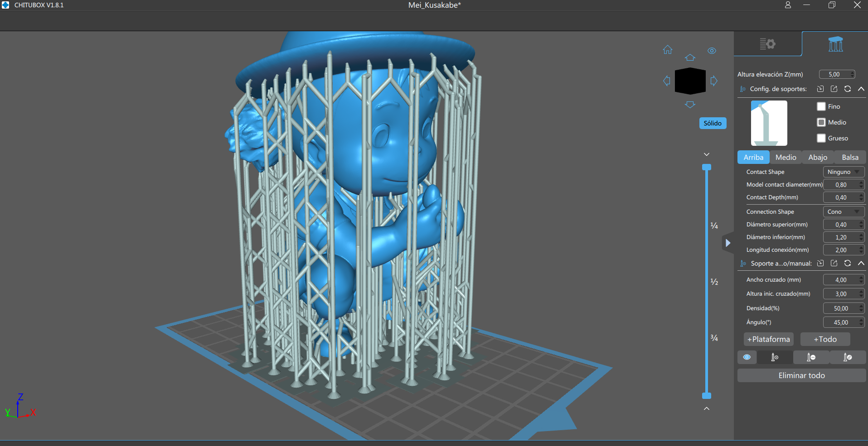Rotate view down with the bottom arrow
Viewport: 868px width, 446px height.
point(690,105)
